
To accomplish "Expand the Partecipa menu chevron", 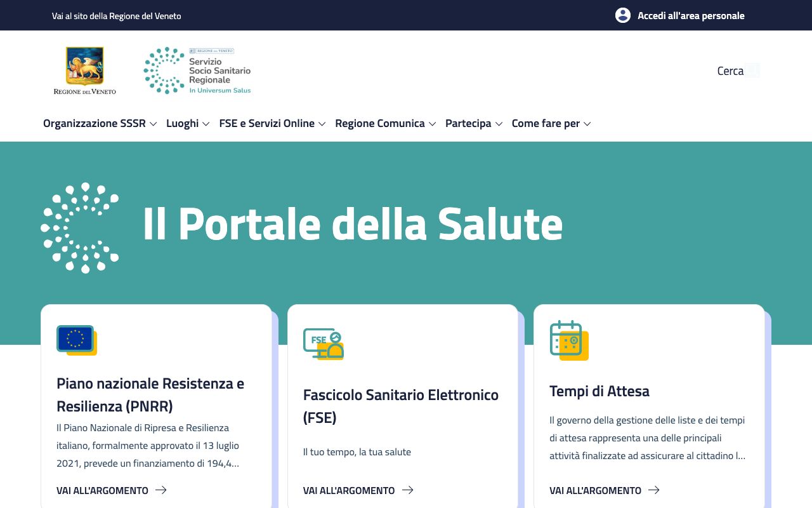I will coord(499,124).
